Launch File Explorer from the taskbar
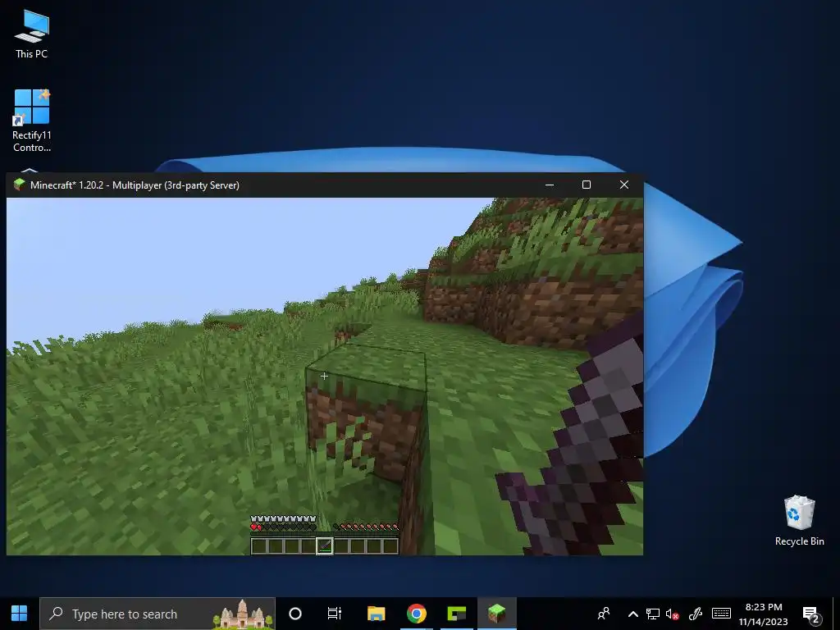 (376, 614)
